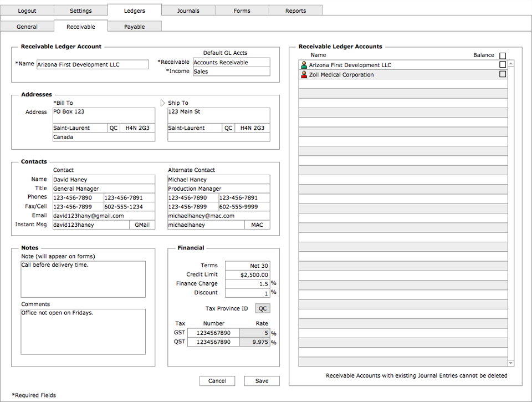Open the Payable subtab
This screenshot has width=532, height=402.
(x=134, y=27)
